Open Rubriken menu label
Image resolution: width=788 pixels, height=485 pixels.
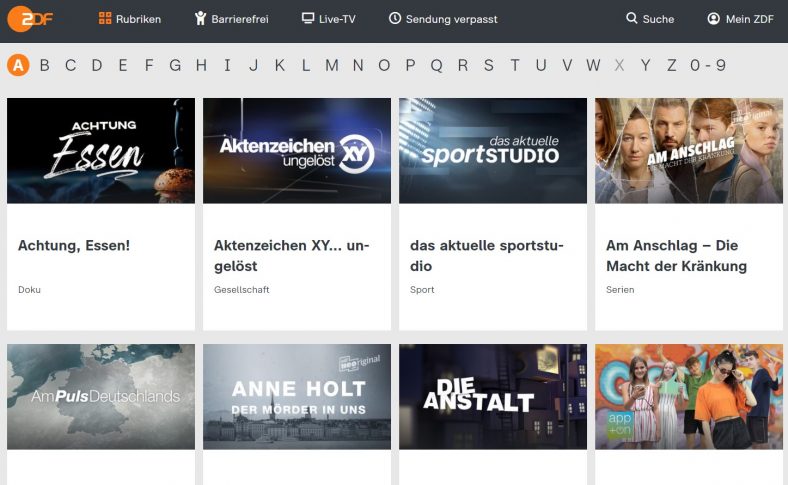coord(138,19)
